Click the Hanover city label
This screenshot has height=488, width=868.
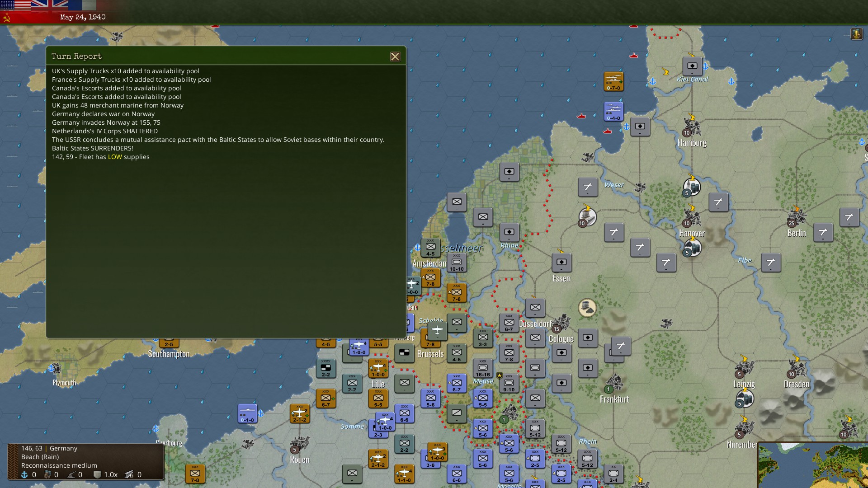[692, 233]
